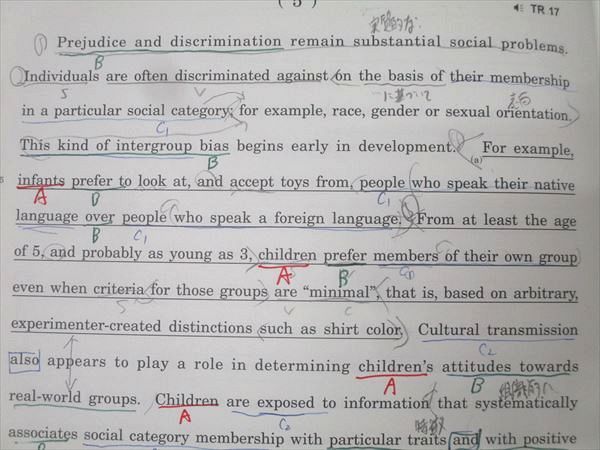
Task: Click the word "role"
Action: pyautogui.click(x=208, y=364)
